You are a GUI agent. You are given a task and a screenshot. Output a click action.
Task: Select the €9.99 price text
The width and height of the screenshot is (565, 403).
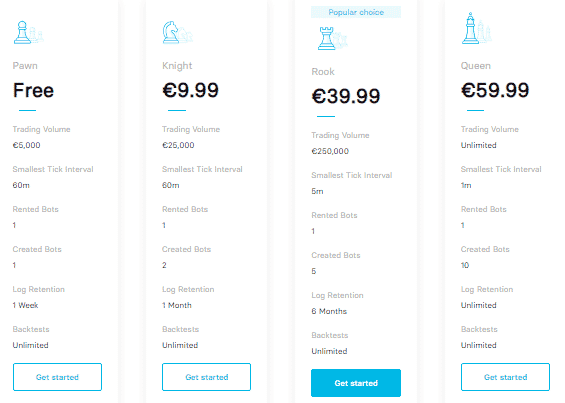(x=191, y=90)
